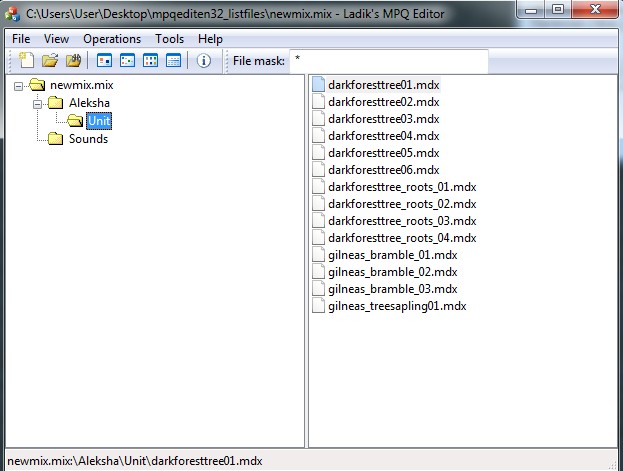Maximize the MPQ Editor window
The width and height of the screenshot is (623, 471).
click(x=558, y=10)
